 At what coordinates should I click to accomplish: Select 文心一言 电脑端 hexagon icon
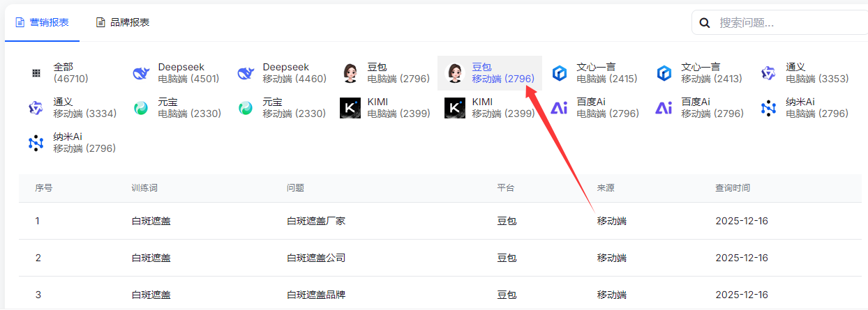click(560, 73)
